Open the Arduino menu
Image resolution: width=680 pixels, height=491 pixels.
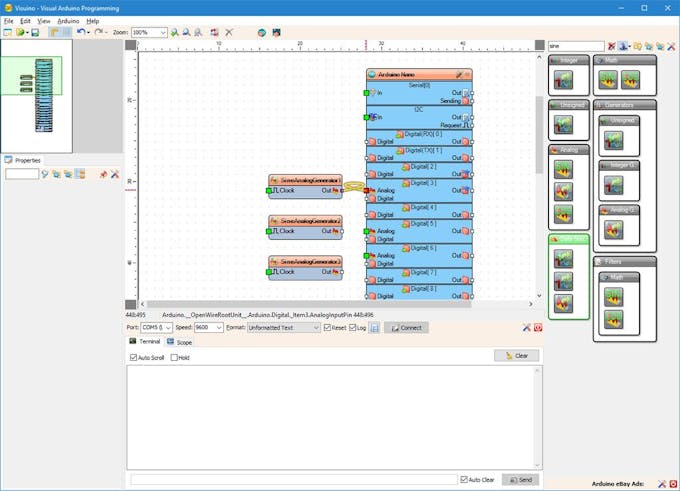click(x=68, y=21)
